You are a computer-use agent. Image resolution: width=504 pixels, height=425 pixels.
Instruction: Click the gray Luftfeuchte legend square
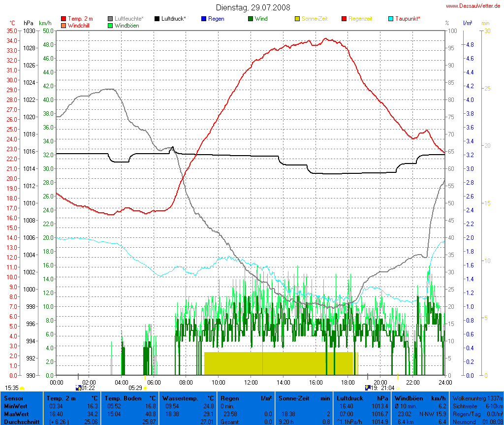110,19
